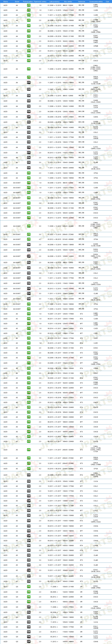Click diesel ON icon in A4 AVANT 3.0 CLAB row
This screenshot has height=644, width=112.
pyautogui.click(x=29, y=293)
